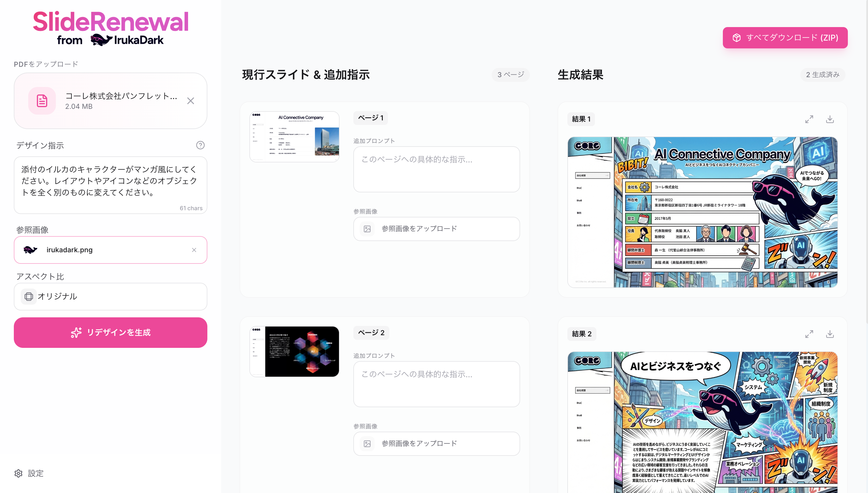Image resolution: width=868 pixels, height=493 pixels.
Task: Click リデザインを生成 button
Action: (110, 333)
